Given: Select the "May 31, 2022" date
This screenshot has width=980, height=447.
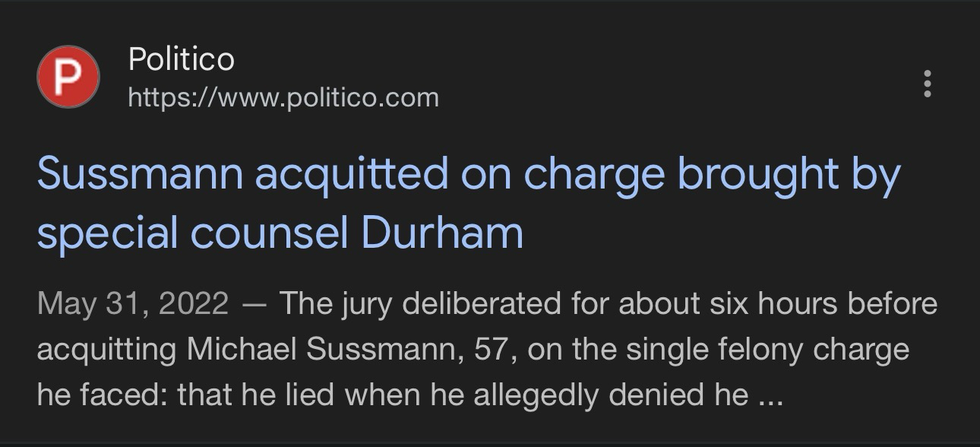Looking at the screenshot, I should click(132, 304).
